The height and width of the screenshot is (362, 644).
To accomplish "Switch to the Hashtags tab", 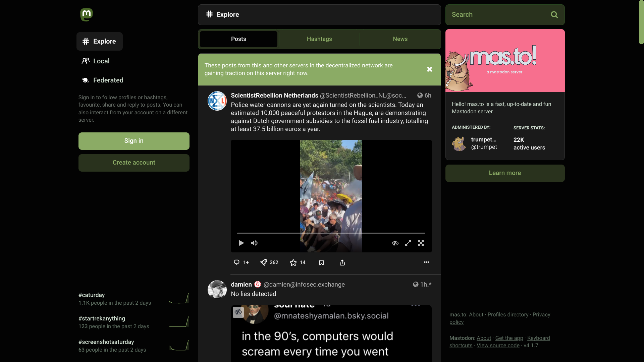I will point(319,39).
